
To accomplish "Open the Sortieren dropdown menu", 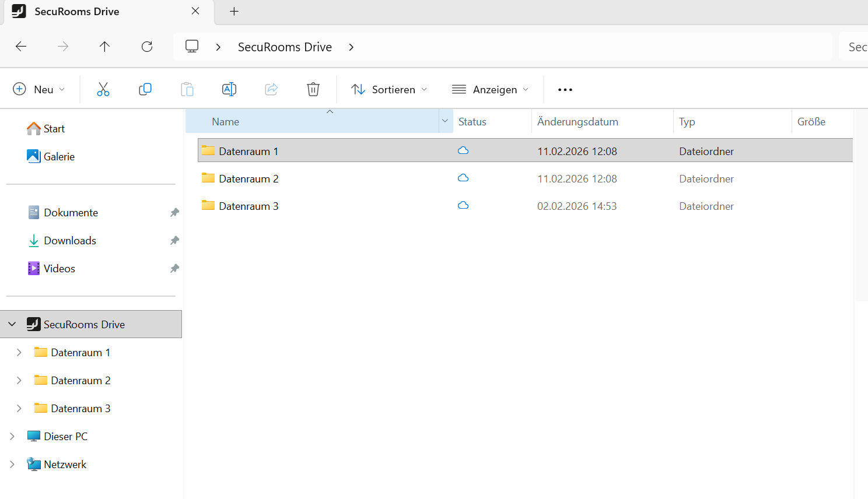I will [389, 89].
